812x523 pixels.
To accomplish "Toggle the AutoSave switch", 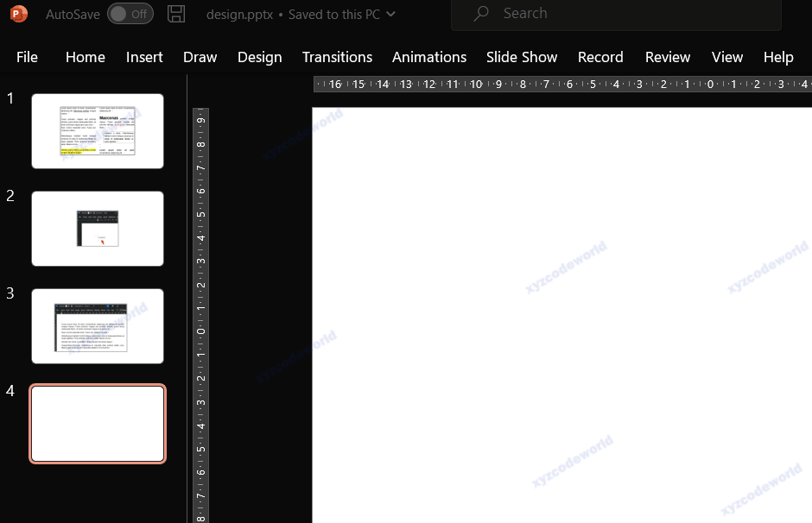I will click(x=130, y=14).
